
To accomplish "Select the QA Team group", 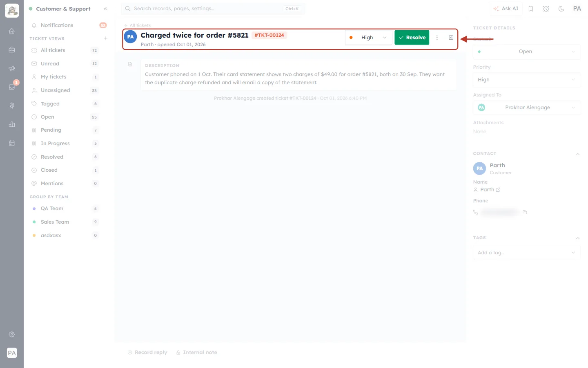I will 65,209.
